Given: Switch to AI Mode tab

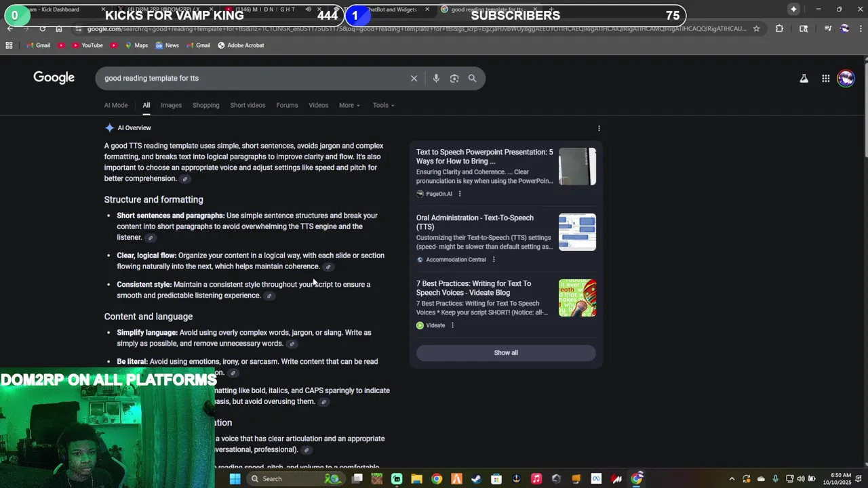Looking at the screenshot, I should 116,105.
